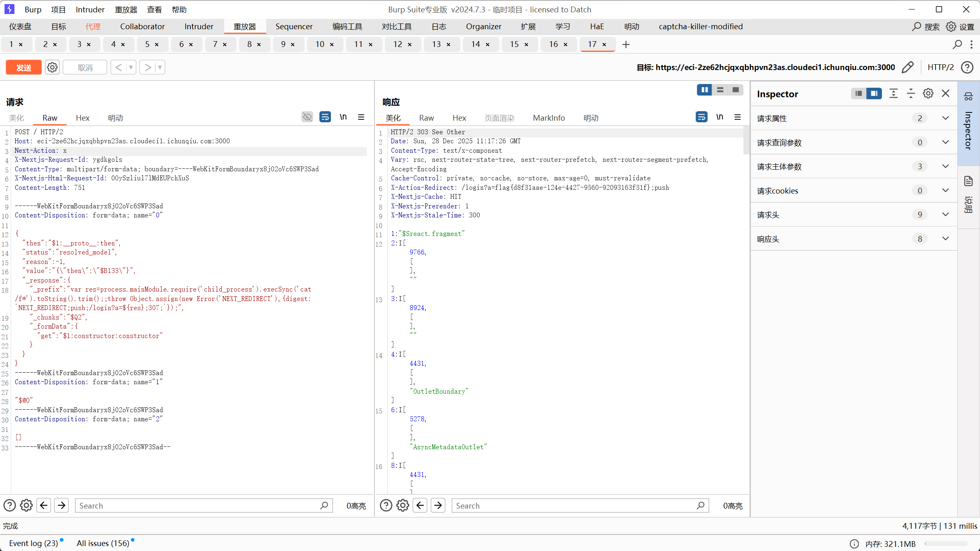This screenshot has width=980, height=551.
Task: Switch to side-by-side layout view
Action: point(704,90)
